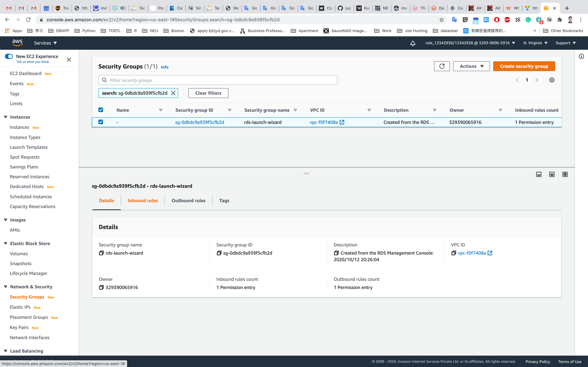Screen dimensions: 588x367
Task: Copy the Owner account number
Action: click(101, 287)
